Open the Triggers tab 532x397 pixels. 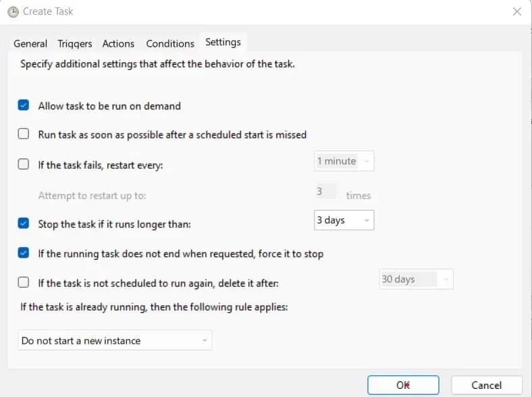pos(75,43)
